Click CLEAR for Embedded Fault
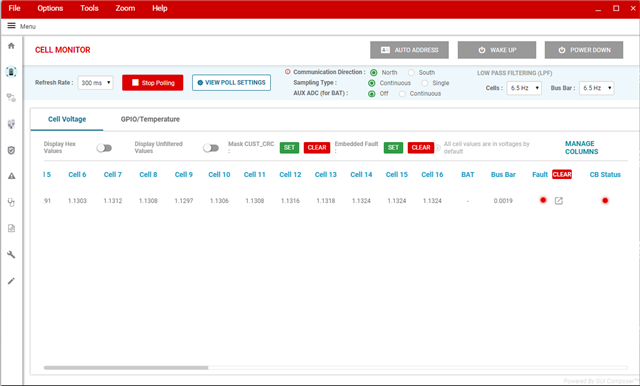Viewport: 640px width, 386px height. tap(421, 148)
